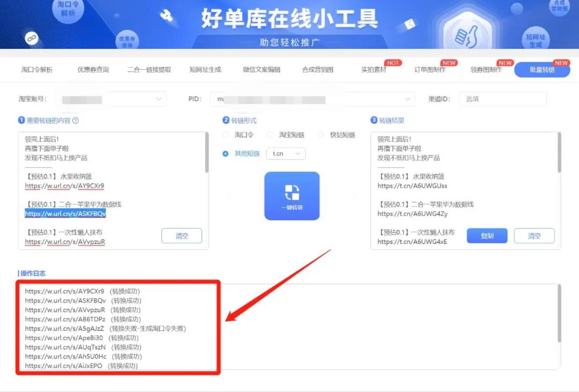Image resolution: width=579 pixels, height=392 pixels.
Task: Open 实拍素材 tab
Action: 374,70
